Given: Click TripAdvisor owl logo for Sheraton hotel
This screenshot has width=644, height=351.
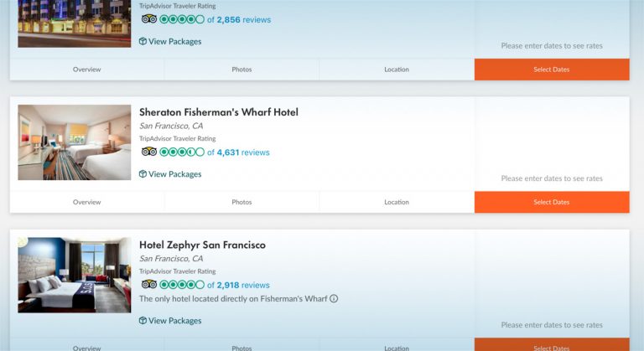Looking at the screenshot, I should click(149, 152).
